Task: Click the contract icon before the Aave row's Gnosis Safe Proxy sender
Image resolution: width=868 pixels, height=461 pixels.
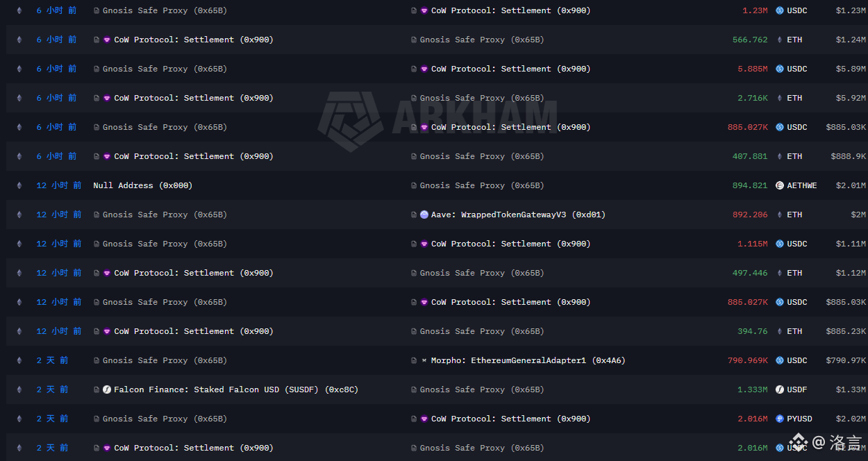Action: pyautogui.click(x=97, y=215)
